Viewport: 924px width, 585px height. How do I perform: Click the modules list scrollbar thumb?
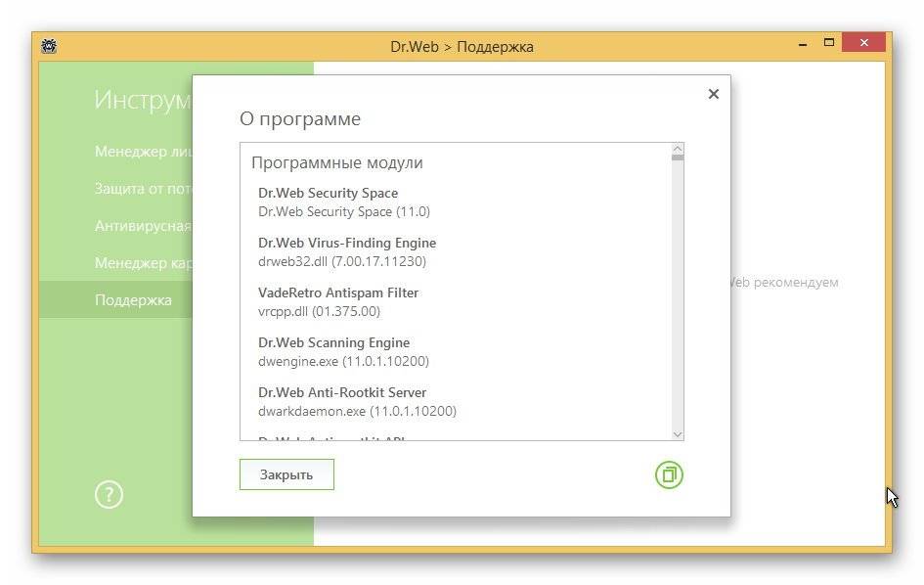click(677, 158)
